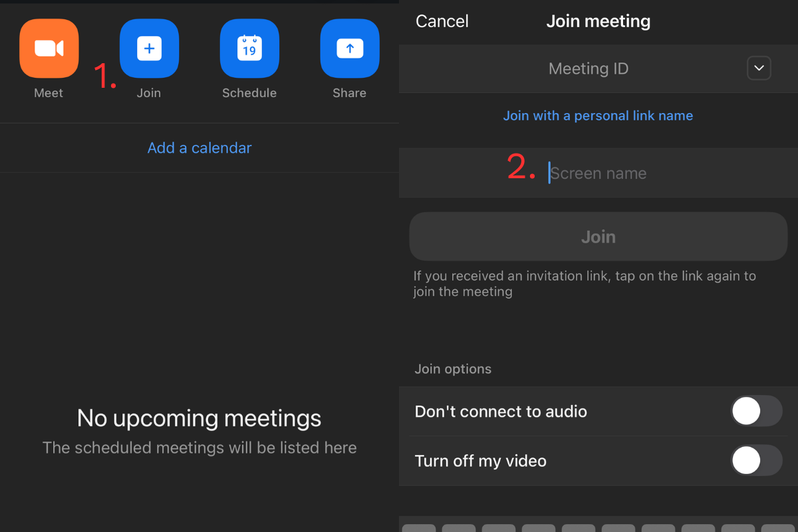This screenshot has width=798, height=532.
Task: Click the "Turn off my video" label
Action: (480, 461)
